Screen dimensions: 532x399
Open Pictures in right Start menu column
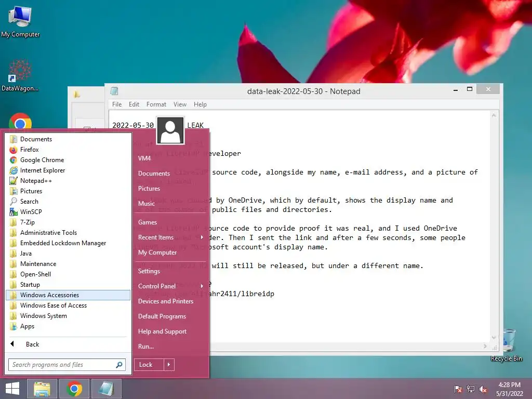pyautogui.click(x=170, y=189)
